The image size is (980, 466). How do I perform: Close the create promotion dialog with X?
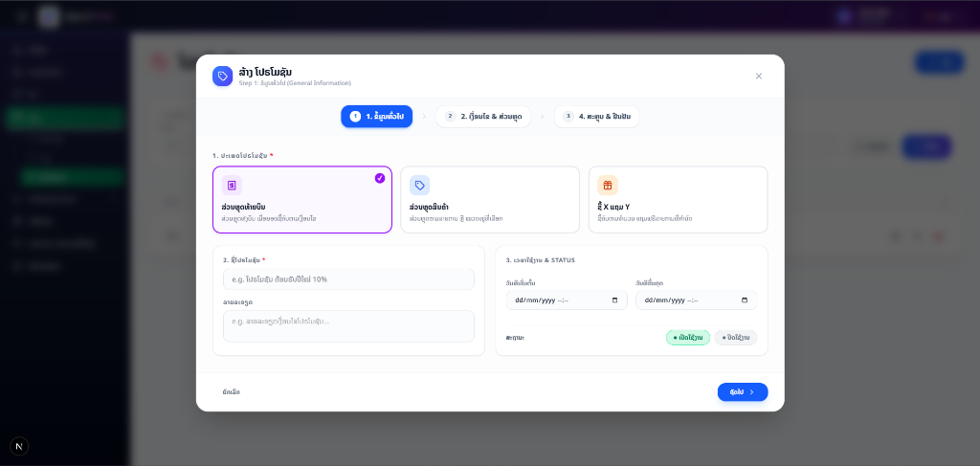pyautogui.click(x=758, y=77)
